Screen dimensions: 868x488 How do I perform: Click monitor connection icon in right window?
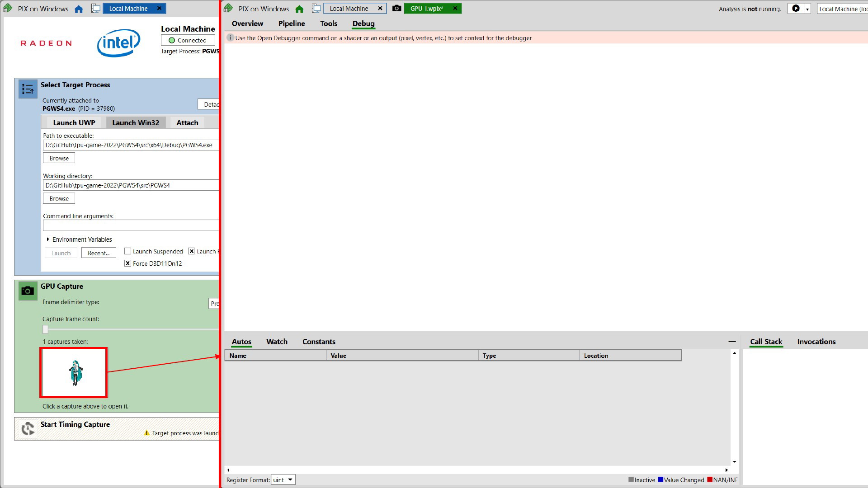(x=316, y=9)
